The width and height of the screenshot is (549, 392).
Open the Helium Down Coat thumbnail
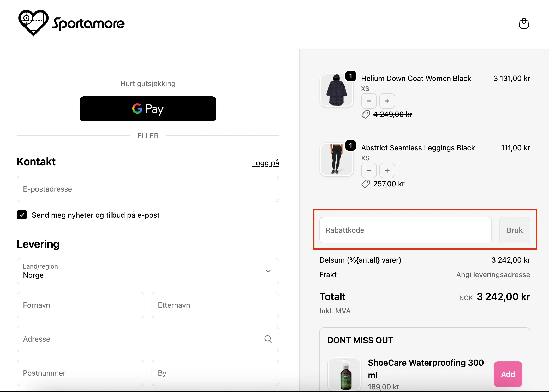[336, 90]
